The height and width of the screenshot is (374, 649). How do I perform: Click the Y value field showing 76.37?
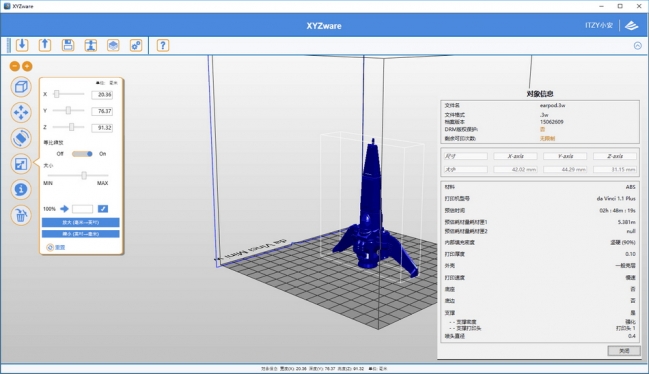click(102, 111)
